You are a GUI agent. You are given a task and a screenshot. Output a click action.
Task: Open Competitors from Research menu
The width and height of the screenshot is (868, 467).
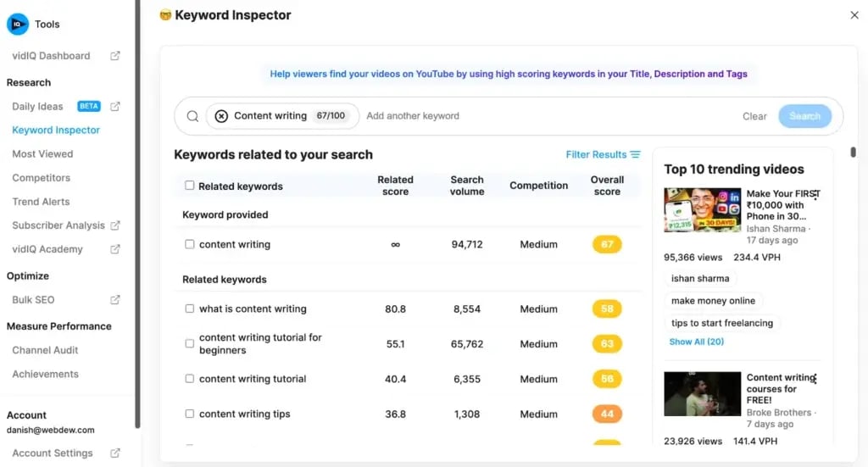41,178
